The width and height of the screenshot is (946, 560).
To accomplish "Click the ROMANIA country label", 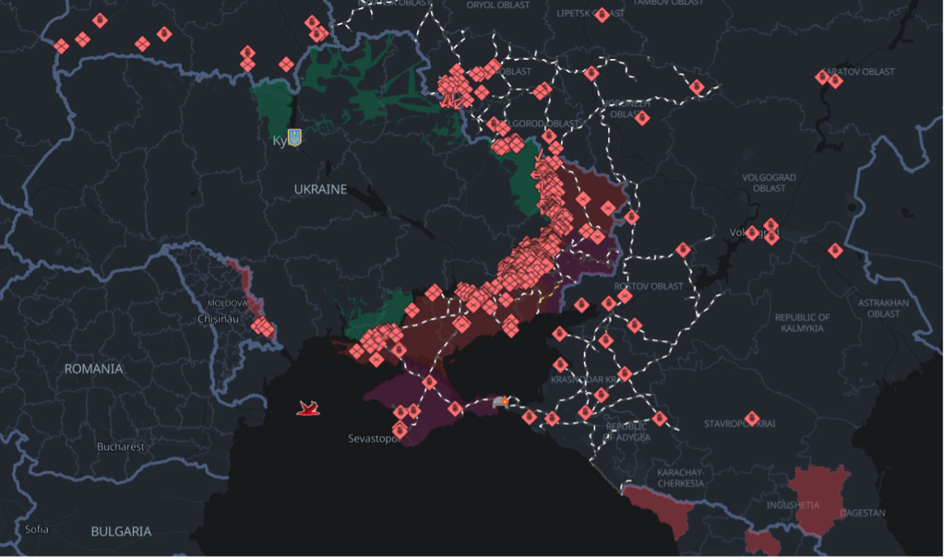I will pyautogui.click(x=94, y=368).
